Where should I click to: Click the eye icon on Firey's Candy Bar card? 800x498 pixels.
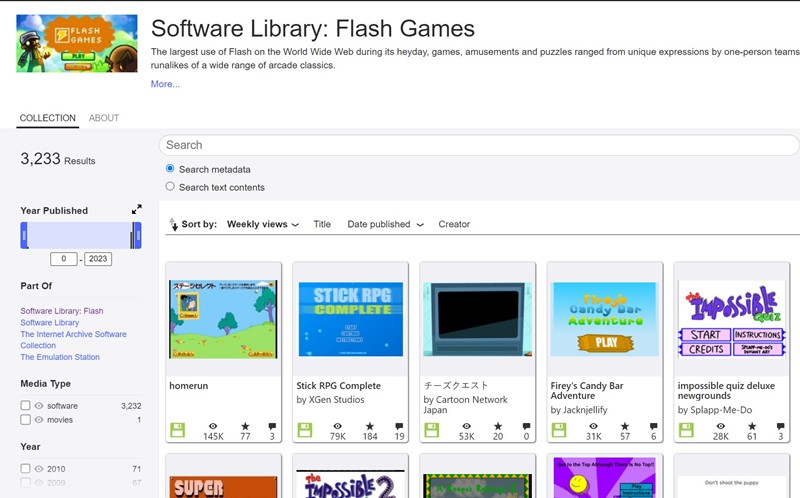point(593,426)
